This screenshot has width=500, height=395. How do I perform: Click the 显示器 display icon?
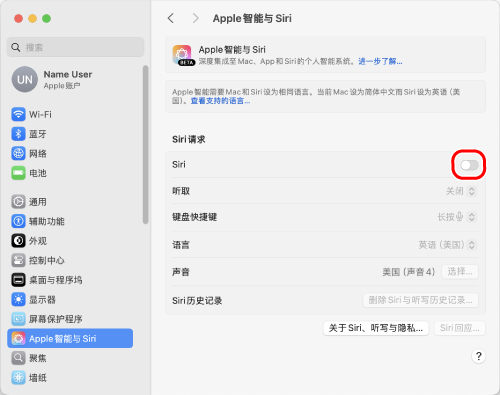coord(18,299)
